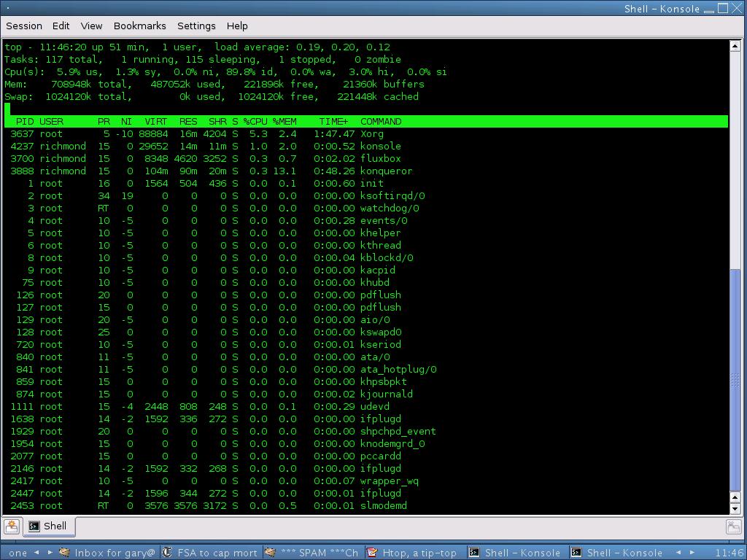Click the kseriod process line
This screenshot has width=747, height=560.
coord(366,344)
